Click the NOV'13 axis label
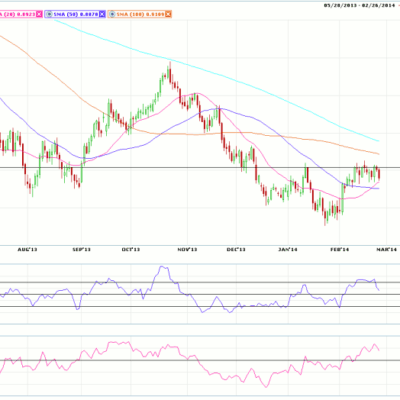Image resolution: width=400 pixels, height=400 pixels. 187,249
